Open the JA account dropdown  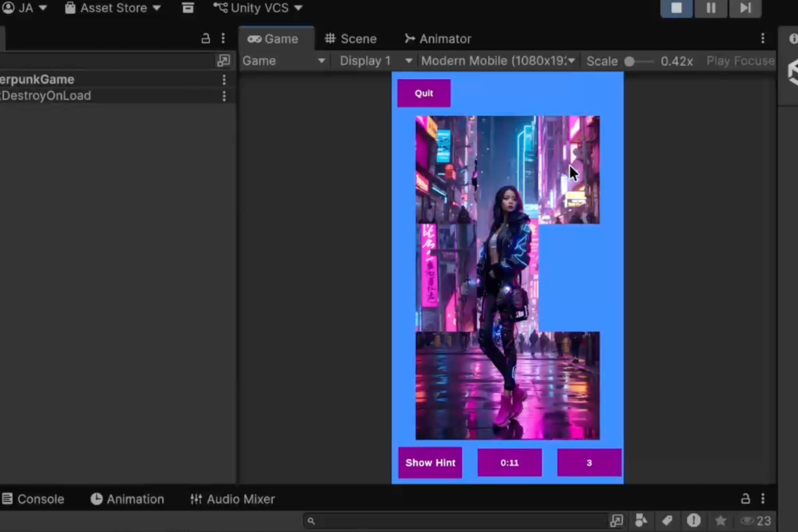[x=25, y=8]
